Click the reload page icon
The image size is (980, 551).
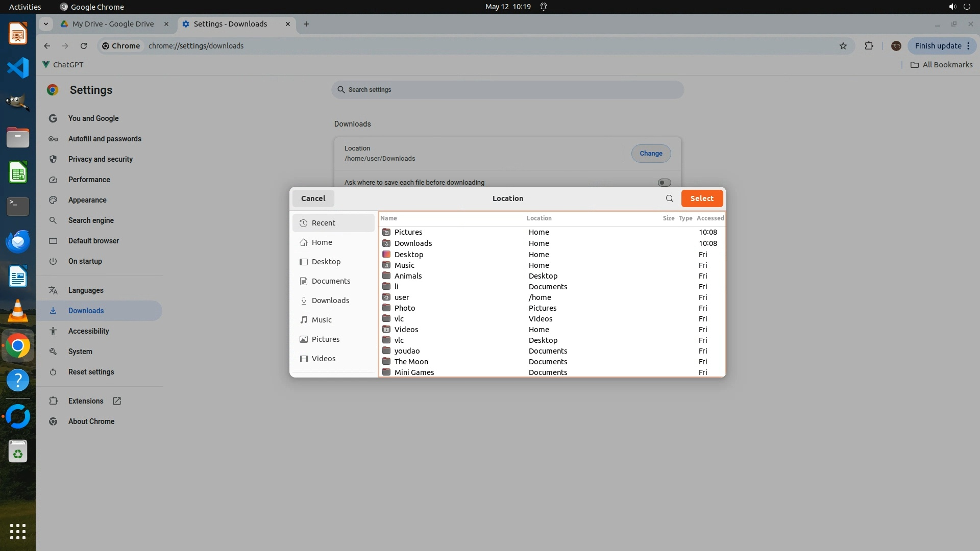[x=84, y=46]
